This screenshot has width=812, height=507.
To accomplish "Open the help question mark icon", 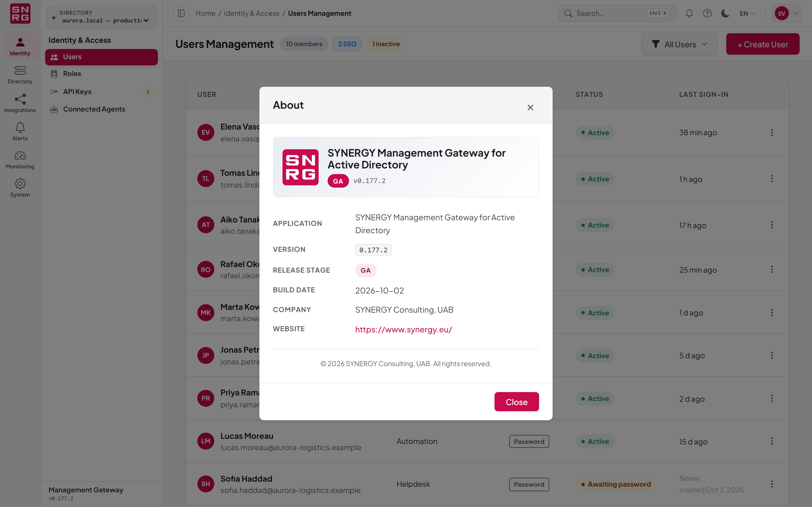I will (707, 14).
